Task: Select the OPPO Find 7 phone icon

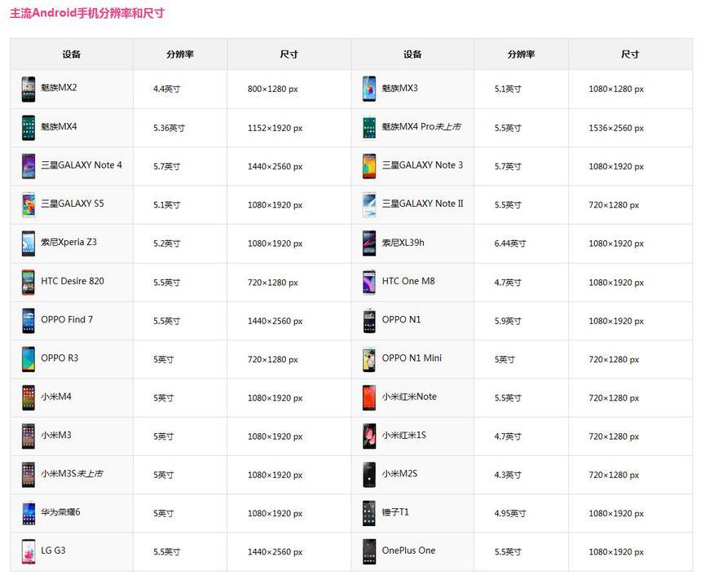Action: click(29, 320)
